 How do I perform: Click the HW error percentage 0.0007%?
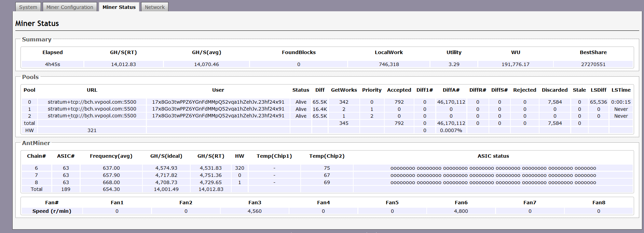click(x=451, y=130)
